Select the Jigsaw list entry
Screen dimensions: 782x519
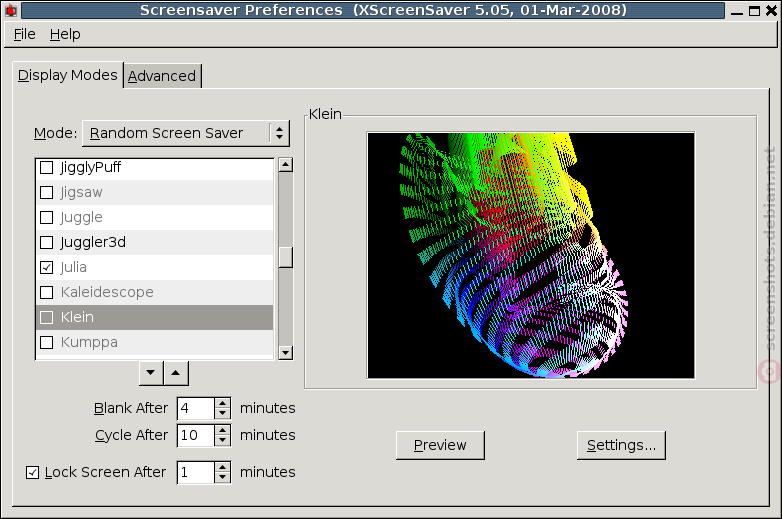pyautogui.click(x=155, y=192)
